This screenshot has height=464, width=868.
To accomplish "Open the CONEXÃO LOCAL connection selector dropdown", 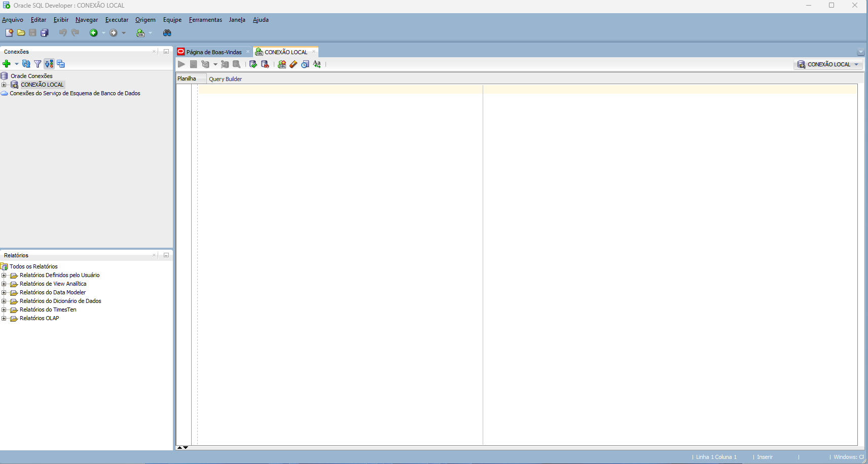I will (x=828, y=64).
